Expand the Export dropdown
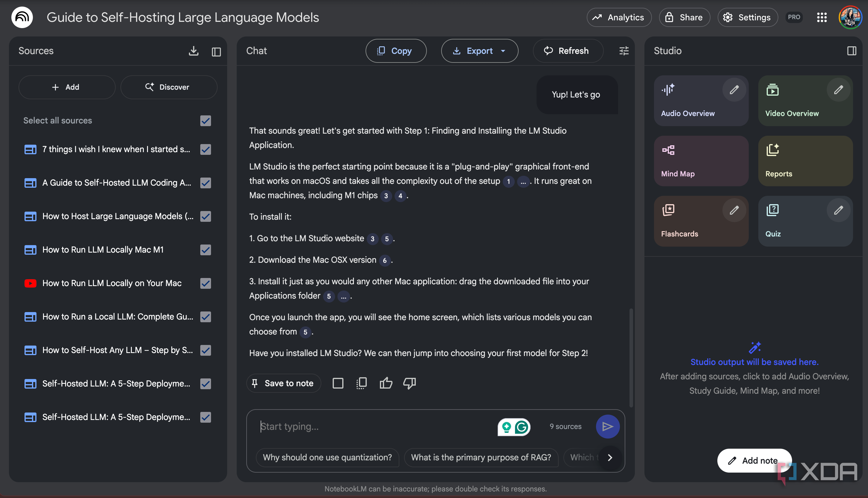This screenshot has height=498, width=868. pyautogui.click(x=503, y=51)
